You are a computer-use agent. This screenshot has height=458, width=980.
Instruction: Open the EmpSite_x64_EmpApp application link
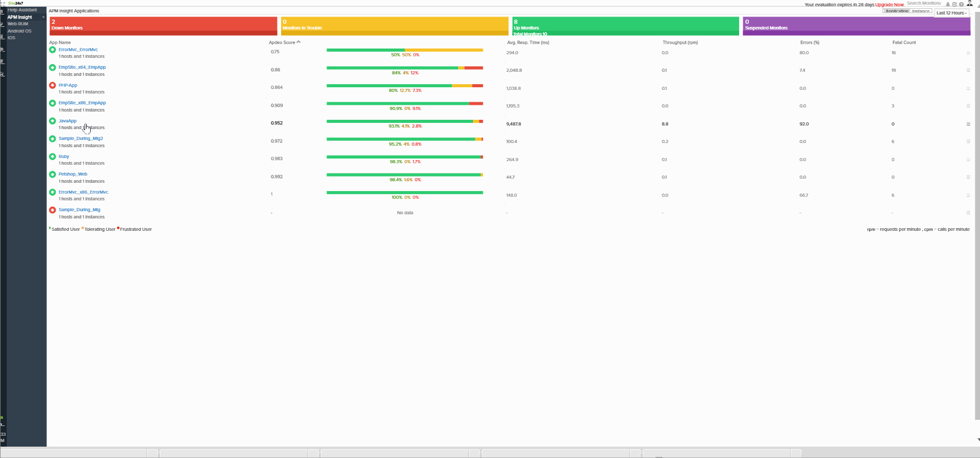[82, 67]
